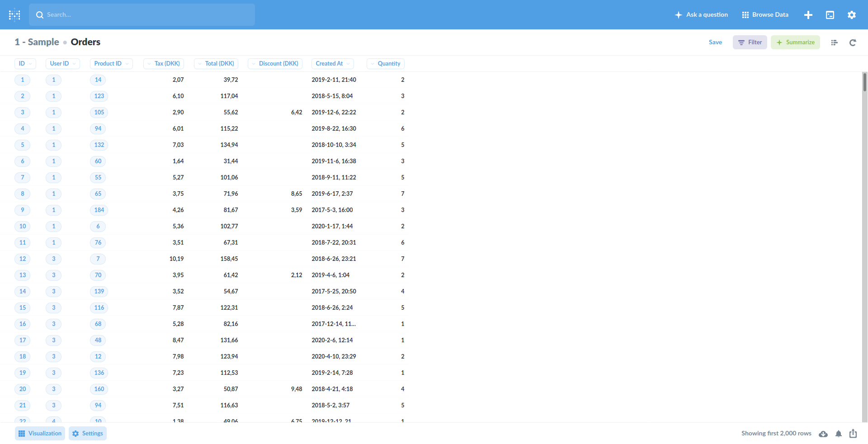Viewport: 868px width, 444px height.
Task: Switch to the Visualization tab
Action: coord(40,433)
